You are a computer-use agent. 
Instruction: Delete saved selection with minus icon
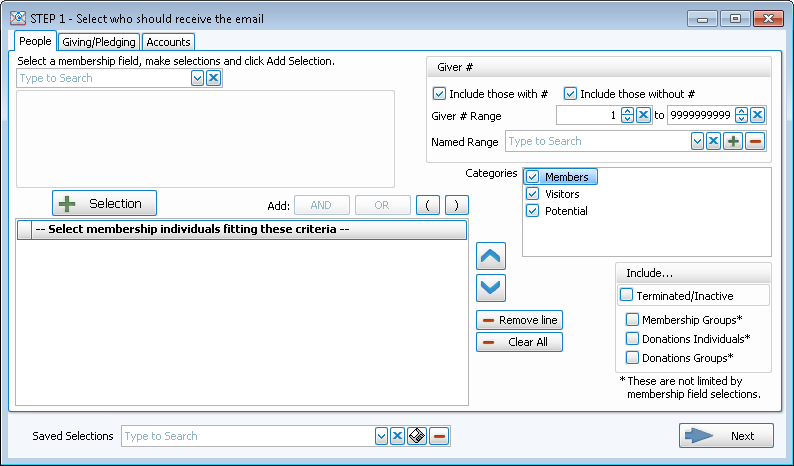click(439, 436)
